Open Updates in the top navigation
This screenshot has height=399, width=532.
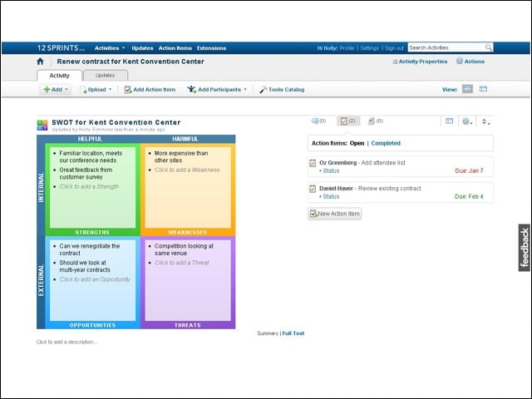(x=142, y=48)
